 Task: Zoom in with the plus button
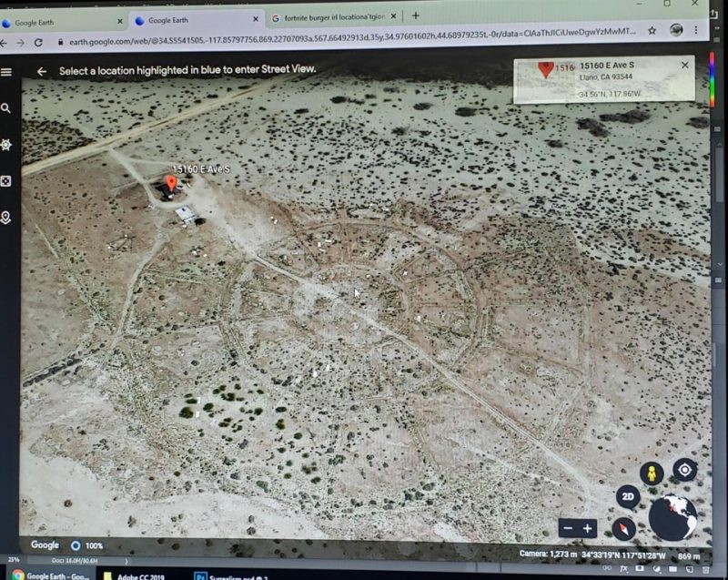point(588,528)
